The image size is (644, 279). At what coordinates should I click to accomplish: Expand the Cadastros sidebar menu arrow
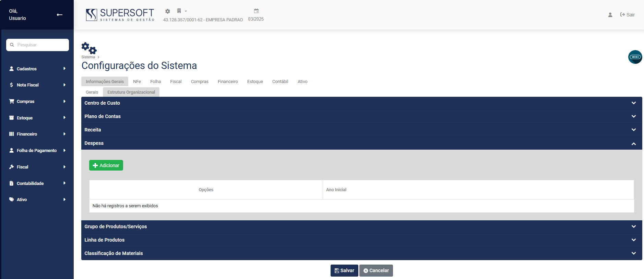pyautogui.click(x=64, y=69)
